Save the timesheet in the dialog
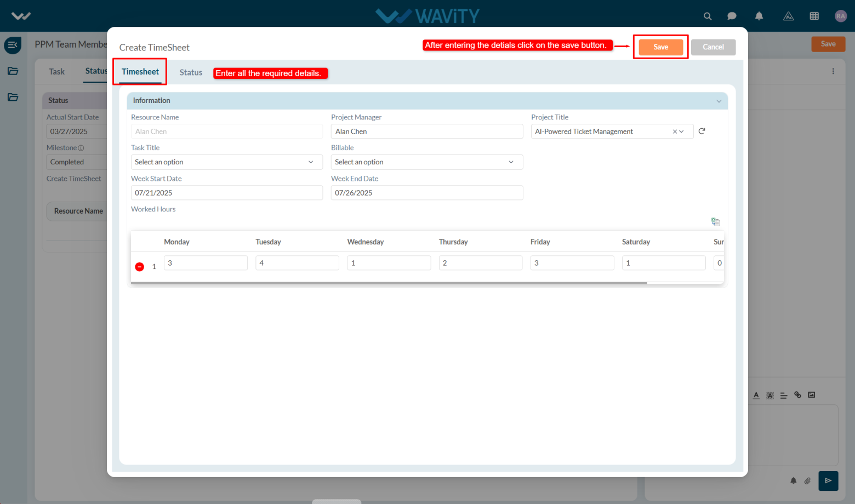The image size is (855, 504). click(x=661, y=47)
